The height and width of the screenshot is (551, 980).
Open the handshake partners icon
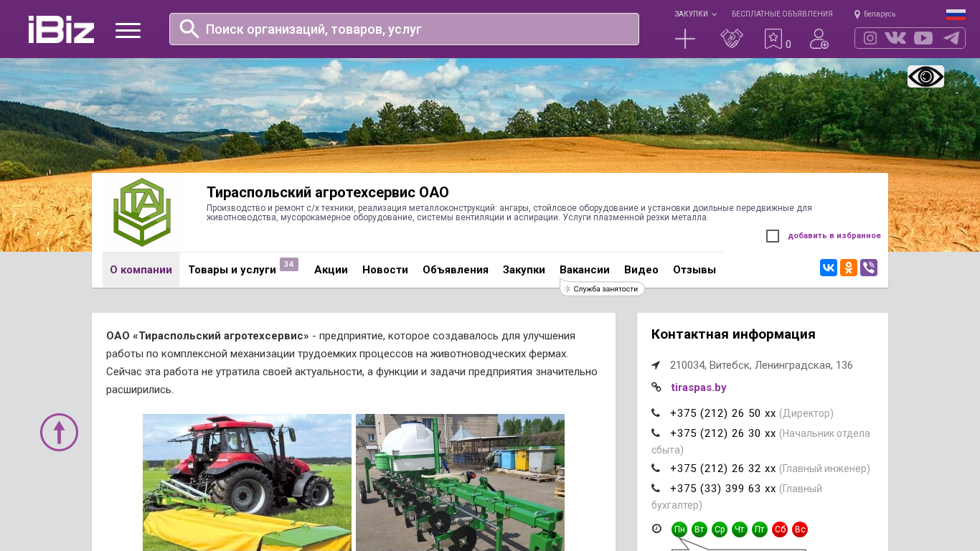(732, 39)
